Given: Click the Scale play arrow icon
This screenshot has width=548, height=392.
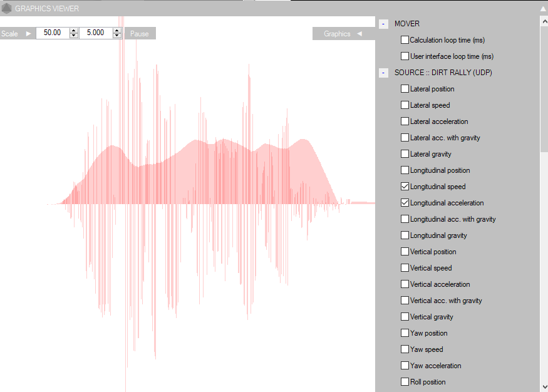Looking at the screenshot, I should 28,33.
